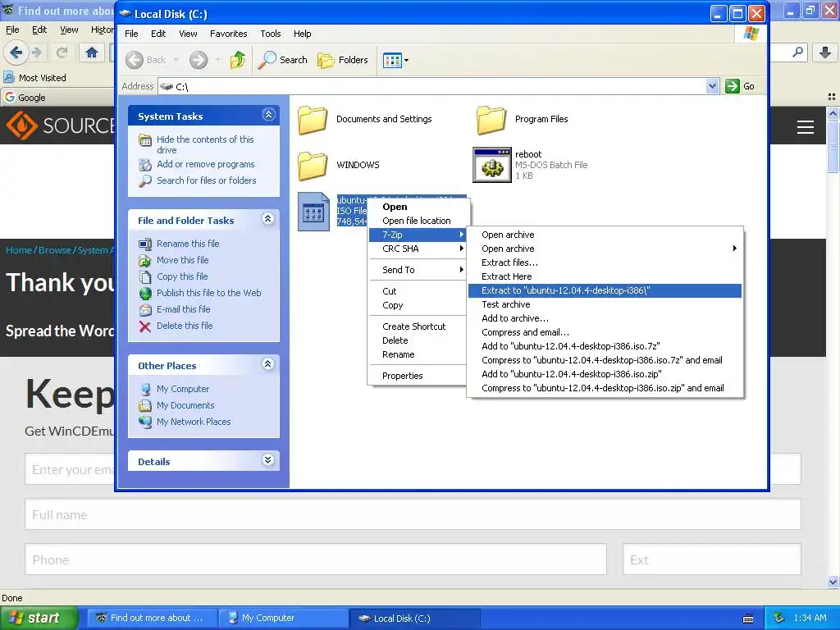
Task: Select Extract Here
Action: (x=605, y=276)
